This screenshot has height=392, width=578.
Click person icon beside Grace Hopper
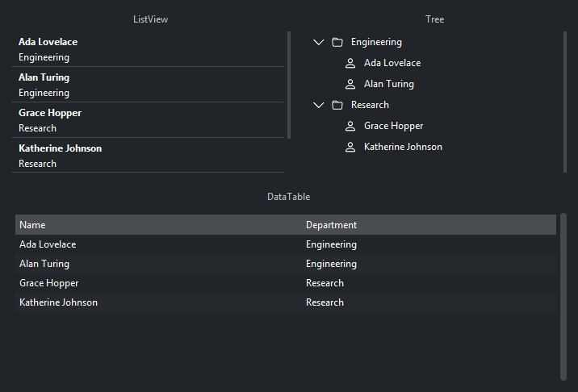[x=350, y=126]
